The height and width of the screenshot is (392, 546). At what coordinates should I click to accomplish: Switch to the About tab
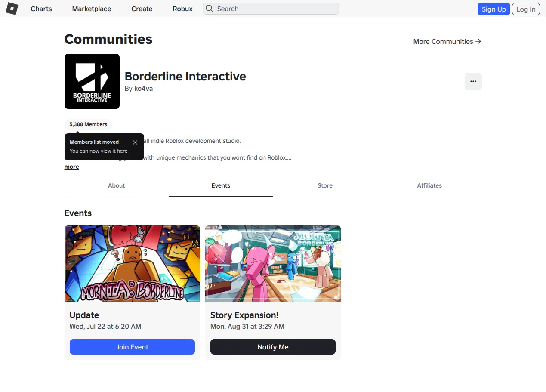117,185
